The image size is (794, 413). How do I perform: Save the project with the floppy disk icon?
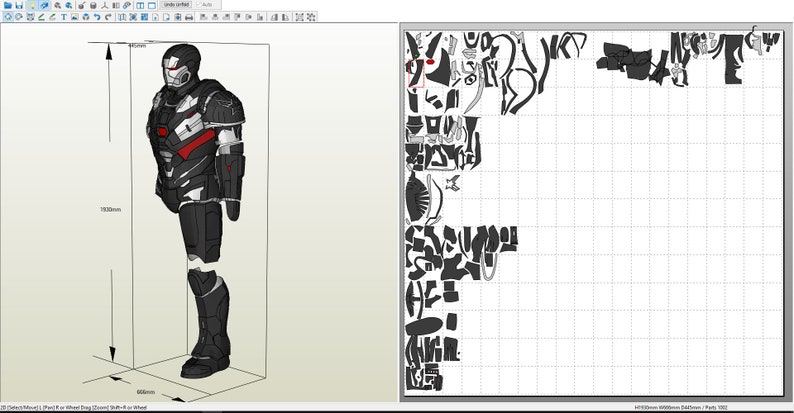[x=19, y=5]
